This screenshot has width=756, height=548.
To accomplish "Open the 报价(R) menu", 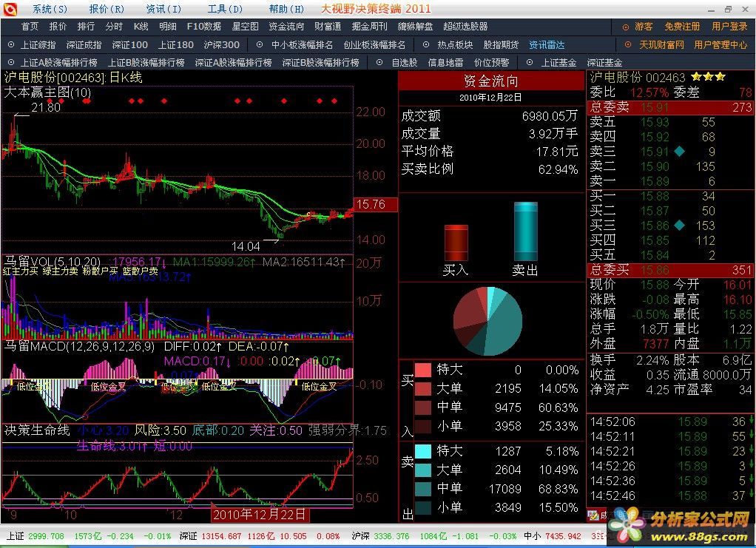I will [x=107, y=9].
